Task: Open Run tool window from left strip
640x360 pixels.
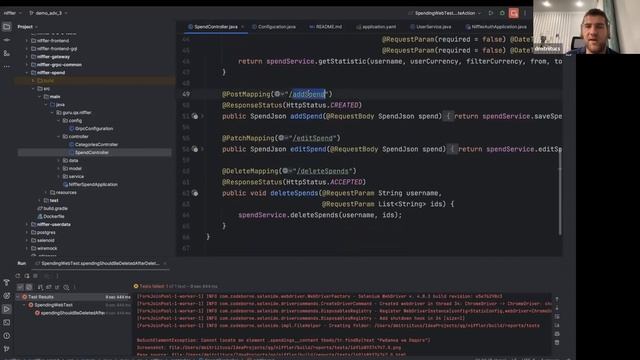Action: (x=7, y=309)
